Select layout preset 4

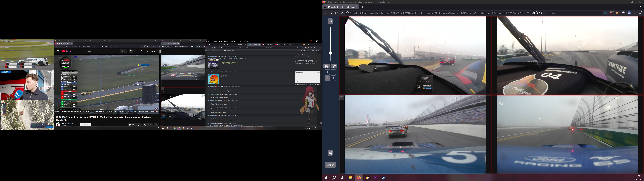click(333, 78)
